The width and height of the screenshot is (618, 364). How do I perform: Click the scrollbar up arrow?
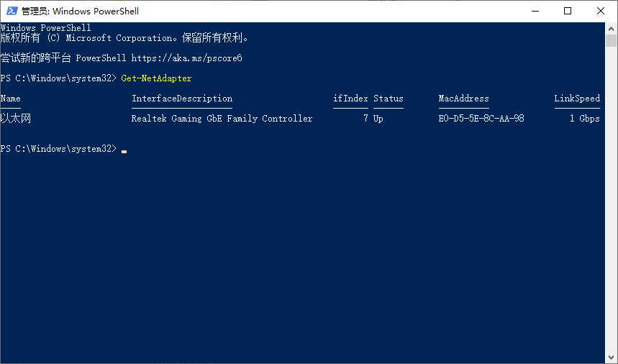coord(611,29)
